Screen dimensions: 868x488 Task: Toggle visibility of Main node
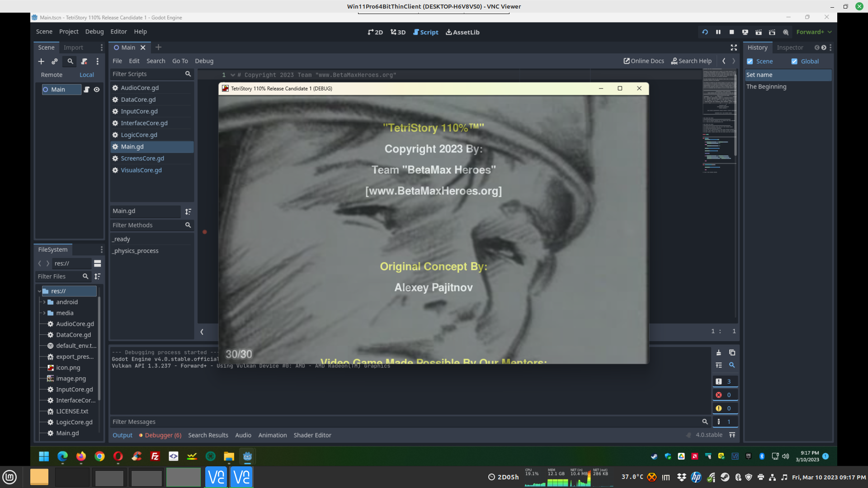[x=97, y=89]
